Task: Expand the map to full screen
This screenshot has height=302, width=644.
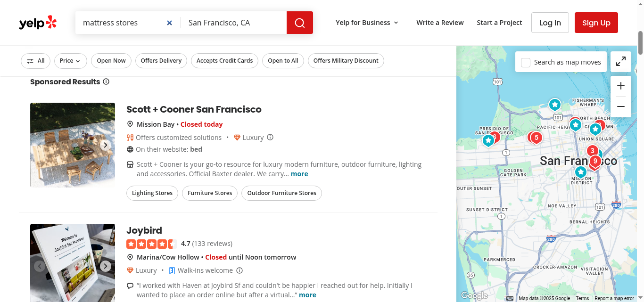Action: tap(621, 62)
